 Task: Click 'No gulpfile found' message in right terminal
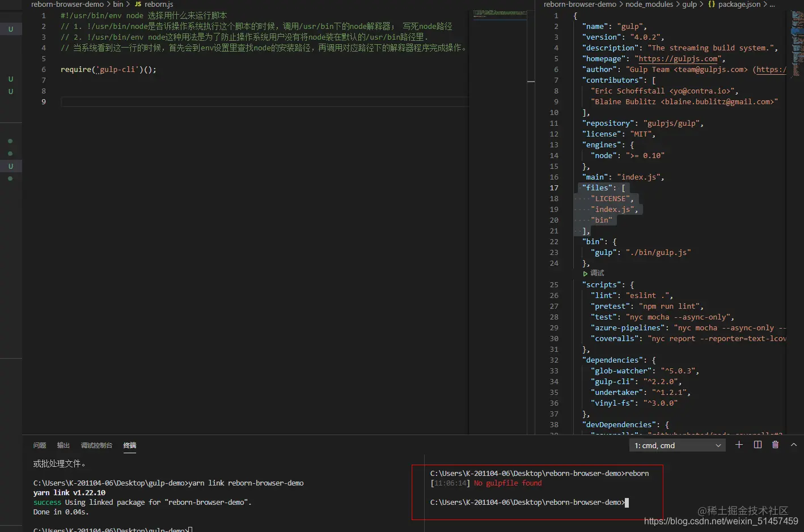507,483
